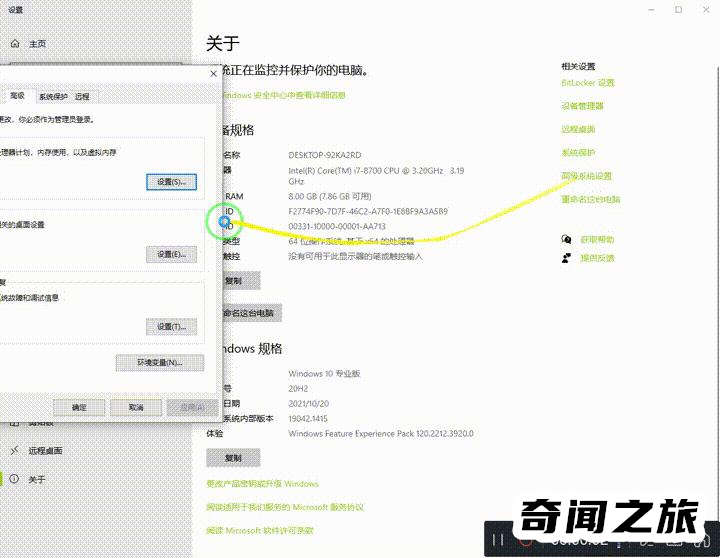Open the 高级系统设置 link

(x=586, y=176)
